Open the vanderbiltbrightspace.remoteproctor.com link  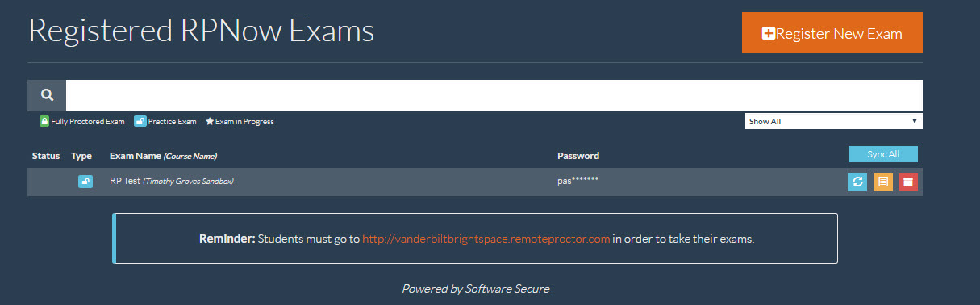pyautogui.click(x=486, y=239)
